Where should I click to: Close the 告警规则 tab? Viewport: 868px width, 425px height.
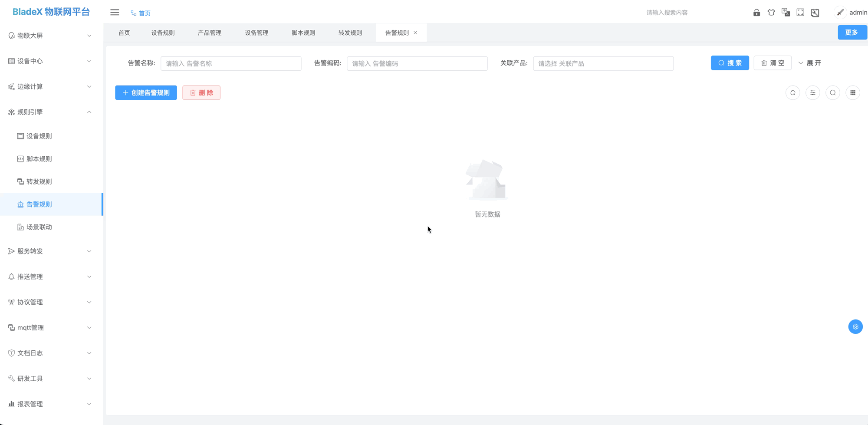coord(415,32)
